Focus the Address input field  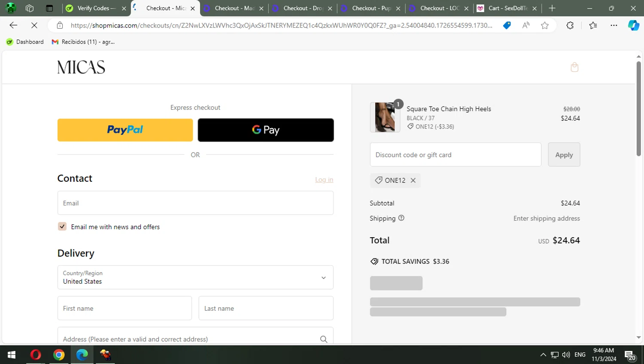195,336
